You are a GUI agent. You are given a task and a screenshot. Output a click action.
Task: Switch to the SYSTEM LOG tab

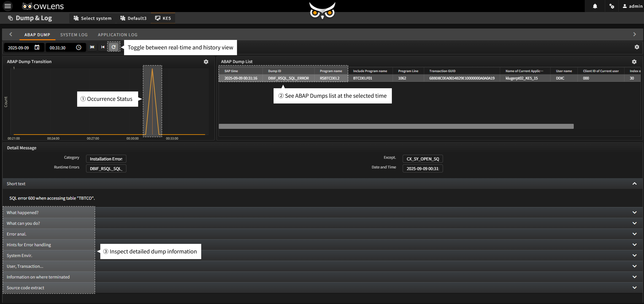pyautogui.click(x=74, y=35)
